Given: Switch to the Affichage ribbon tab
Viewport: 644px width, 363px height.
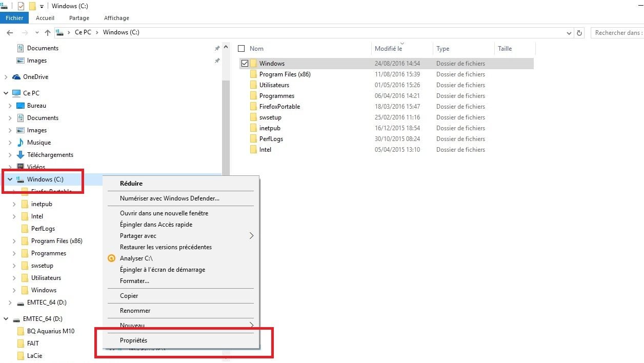Looking at the screenshot, I should coord(116,18).
